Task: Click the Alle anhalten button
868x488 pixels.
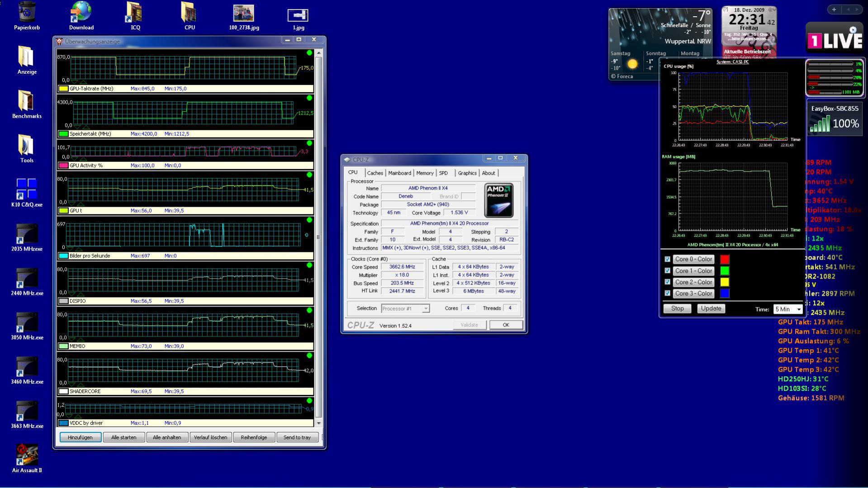Action: pyautogui.click(x=167, y=437)
